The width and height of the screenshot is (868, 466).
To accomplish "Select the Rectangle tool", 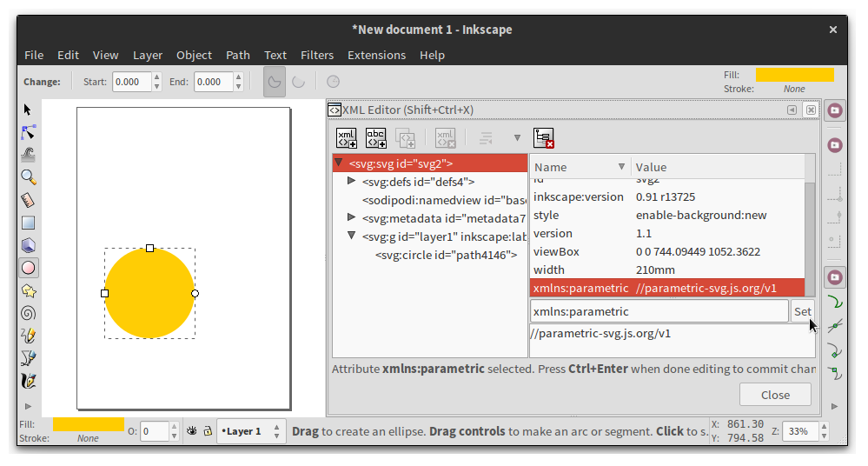I will point(28,223).
